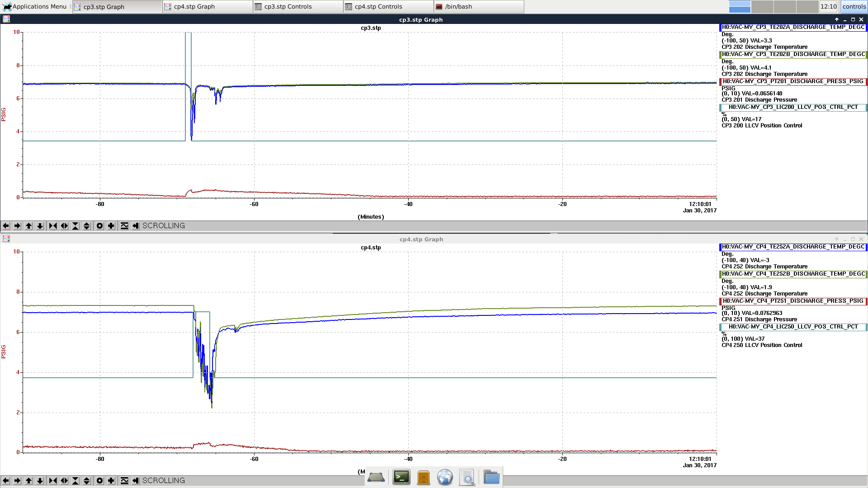Expand time axis in cp4.stp graph
The height and width of the screenshot is (488, 868).
[x=64, y=481]
